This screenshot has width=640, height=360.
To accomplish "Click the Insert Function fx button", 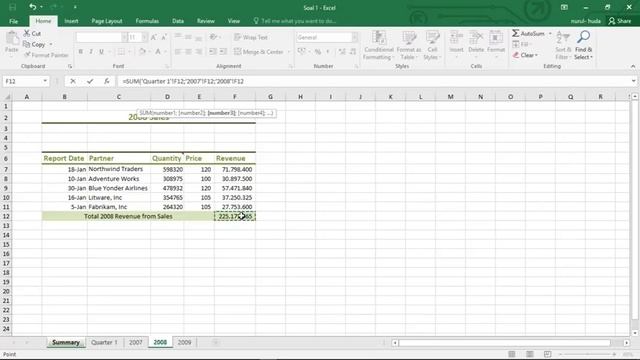I will pyautogui.click(x=107, y=81).
